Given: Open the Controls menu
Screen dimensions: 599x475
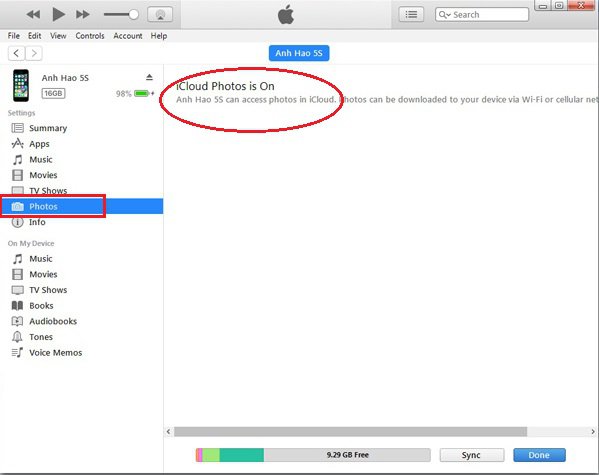Looking at the screenshot, I should click(x=90, y=36).
